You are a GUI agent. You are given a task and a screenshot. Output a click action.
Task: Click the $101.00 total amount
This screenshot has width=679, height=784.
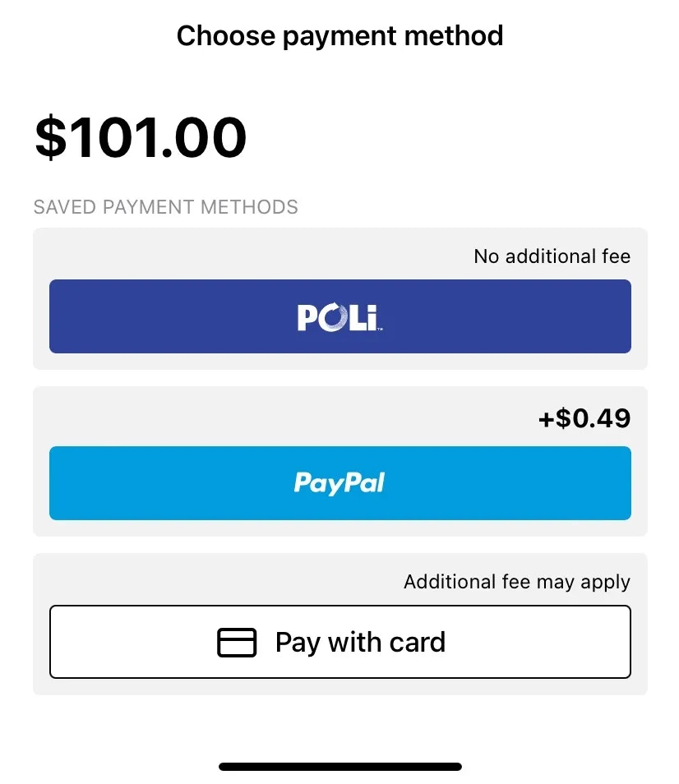pos(141,137)
